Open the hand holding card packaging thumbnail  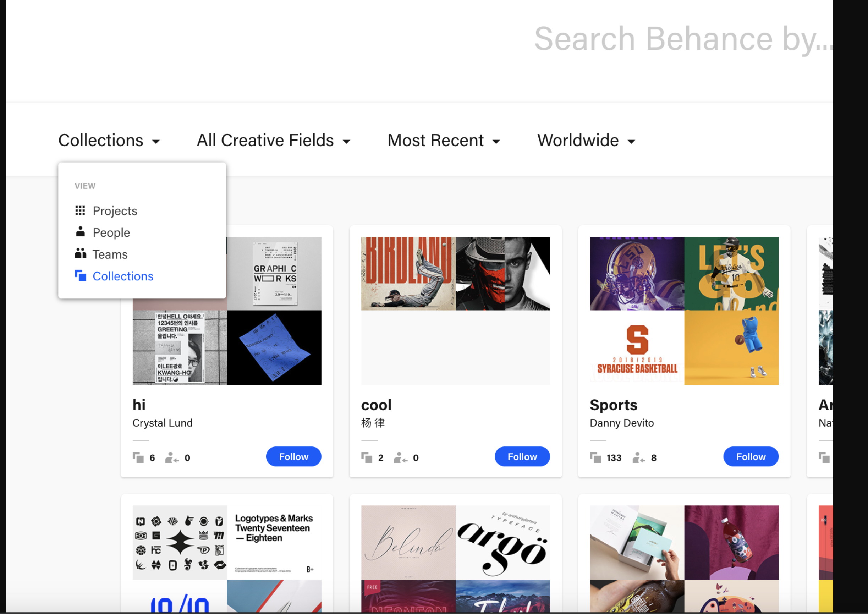point(637,543)
